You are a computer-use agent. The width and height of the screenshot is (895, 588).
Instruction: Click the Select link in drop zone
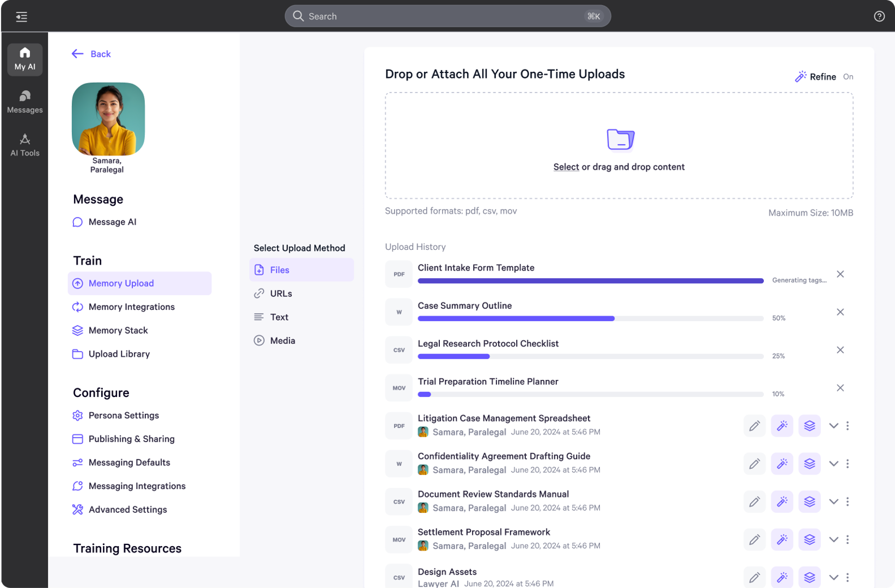coord(566,167)
